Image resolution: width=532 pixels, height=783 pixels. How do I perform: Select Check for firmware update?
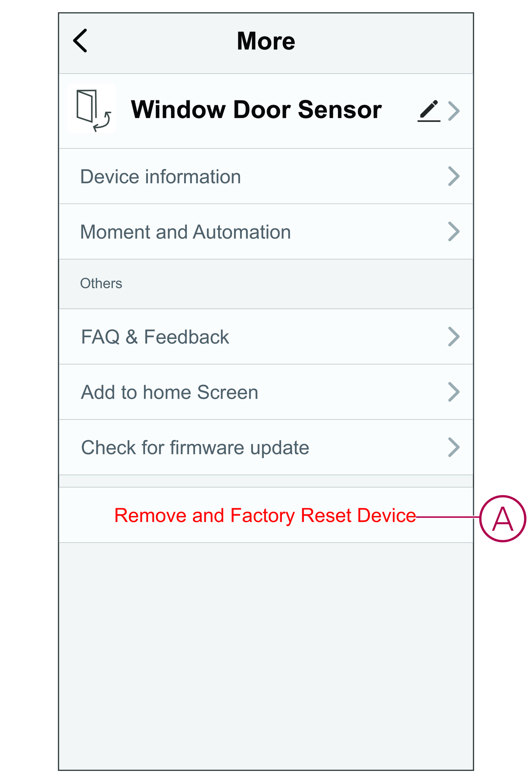(x=195, y=448)
